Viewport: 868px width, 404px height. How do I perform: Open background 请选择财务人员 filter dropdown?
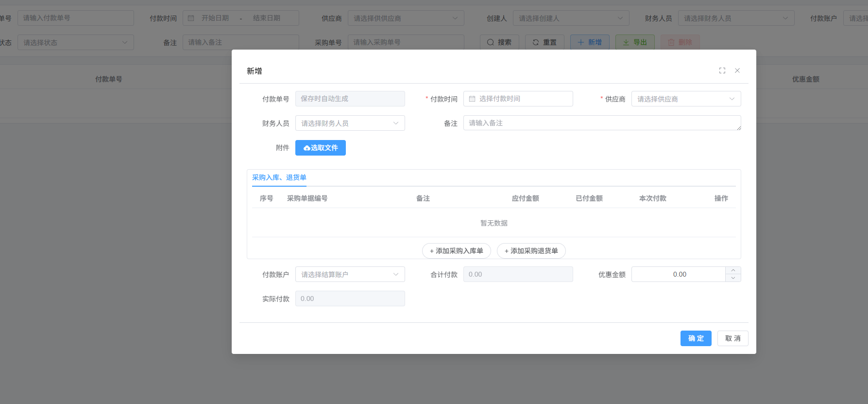coord(736,18)
